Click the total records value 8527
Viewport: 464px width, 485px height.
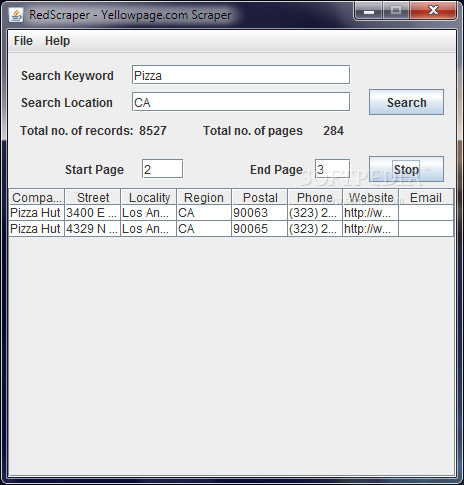point(153,131)
